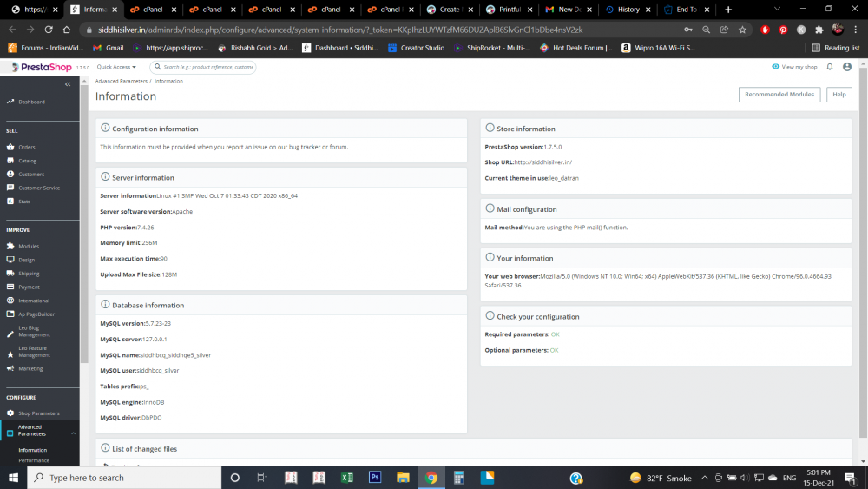The height and width of the screenshot is (489, 868).
Task: Click the Memory limit 256M value
Action: 149,243
